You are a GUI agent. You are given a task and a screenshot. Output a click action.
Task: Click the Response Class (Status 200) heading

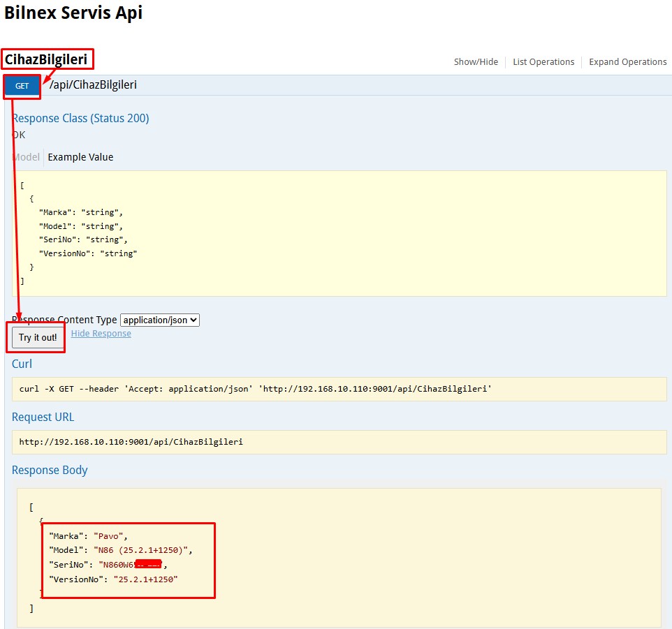coord(80,118)
